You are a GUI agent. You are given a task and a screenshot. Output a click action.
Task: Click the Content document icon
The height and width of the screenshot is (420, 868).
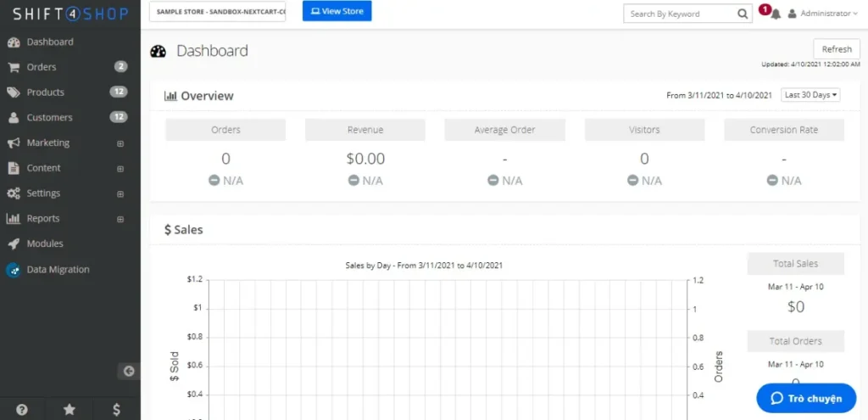[14, 168]
